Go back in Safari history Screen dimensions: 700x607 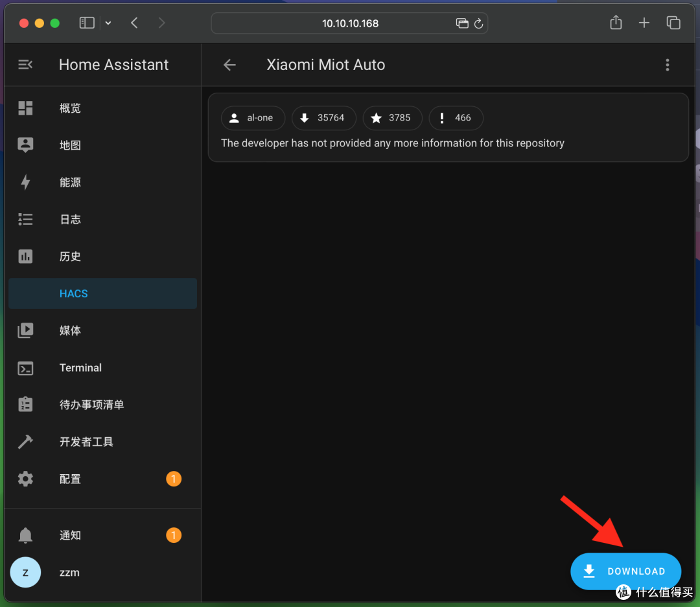click(x=134, y=23)
